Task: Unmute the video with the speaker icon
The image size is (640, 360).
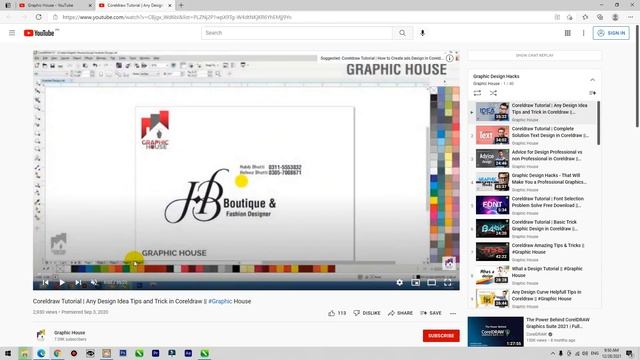Action: [x=94, y=282]
